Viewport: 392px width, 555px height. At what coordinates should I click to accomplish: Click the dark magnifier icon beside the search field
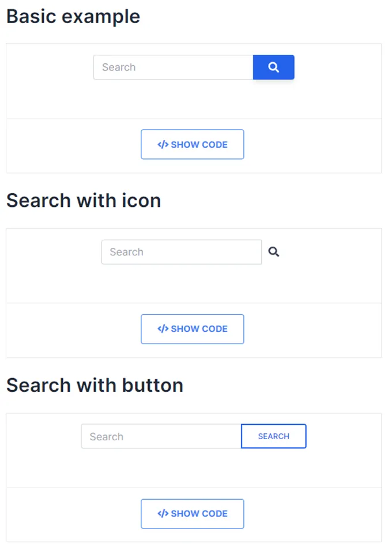click(274, 252)
